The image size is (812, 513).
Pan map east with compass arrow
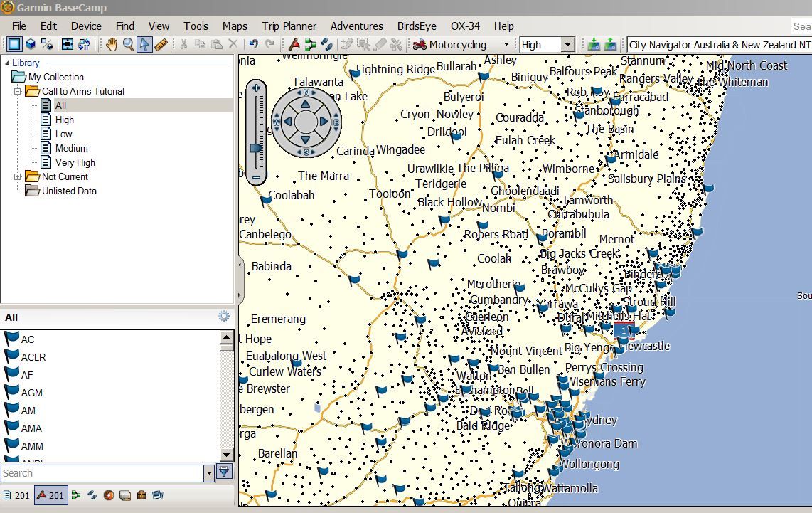(x=324, y=122)
